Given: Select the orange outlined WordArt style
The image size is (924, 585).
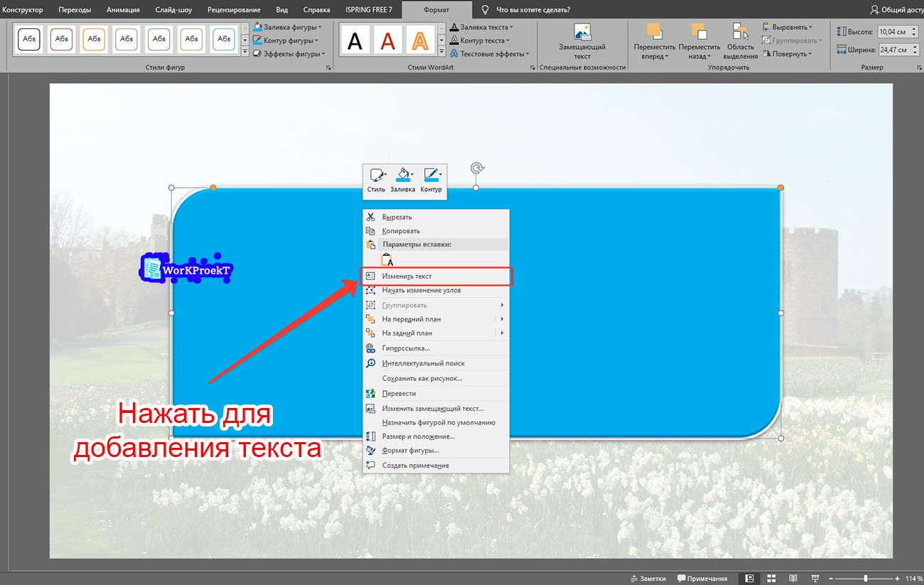Looking at the screenshot, I should [x=421, y=41].
